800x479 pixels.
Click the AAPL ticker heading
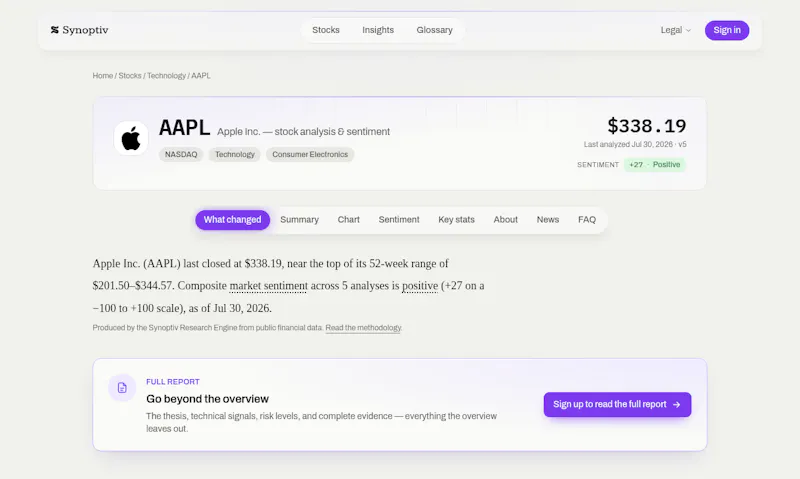click(184, 128)
